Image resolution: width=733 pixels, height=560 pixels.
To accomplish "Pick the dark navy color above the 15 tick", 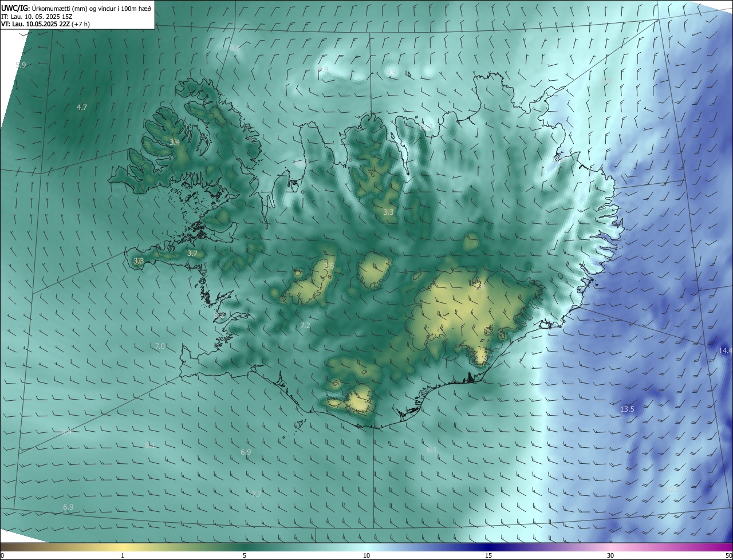I will pos(488,547).
